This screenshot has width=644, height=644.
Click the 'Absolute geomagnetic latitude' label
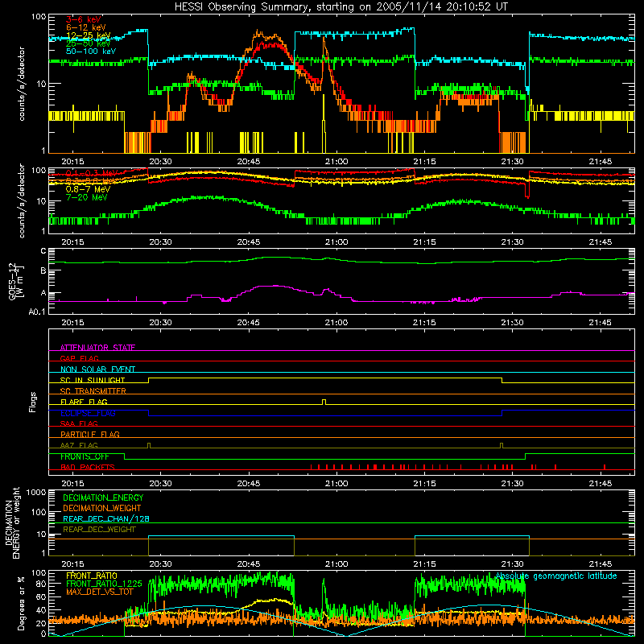556,576
